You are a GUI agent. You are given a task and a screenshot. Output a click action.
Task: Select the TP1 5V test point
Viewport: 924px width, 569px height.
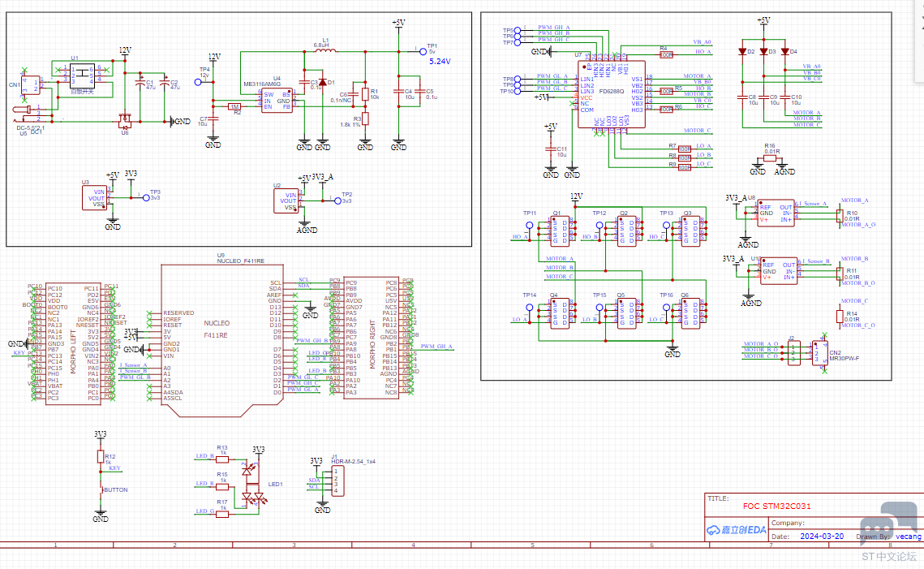(423, 51)
